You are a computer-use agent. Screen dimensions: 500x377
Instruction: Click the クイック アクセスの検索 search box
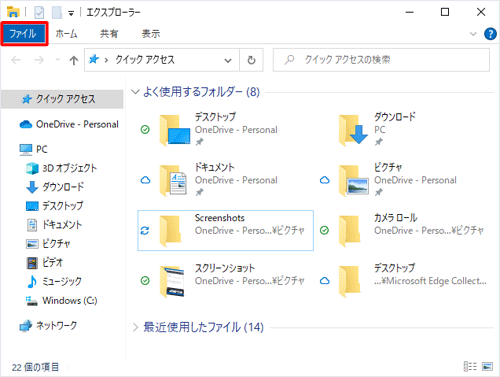pos(381,60)
